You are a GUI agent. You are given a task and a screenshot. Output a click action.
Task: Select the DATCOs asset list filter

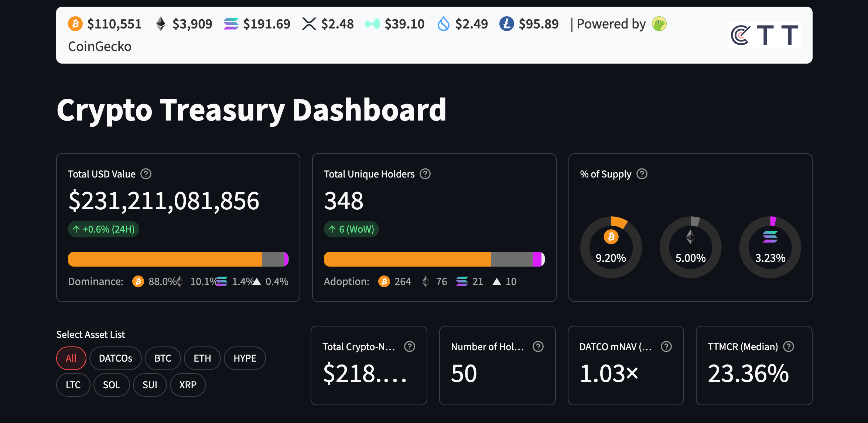pos(116,358)
